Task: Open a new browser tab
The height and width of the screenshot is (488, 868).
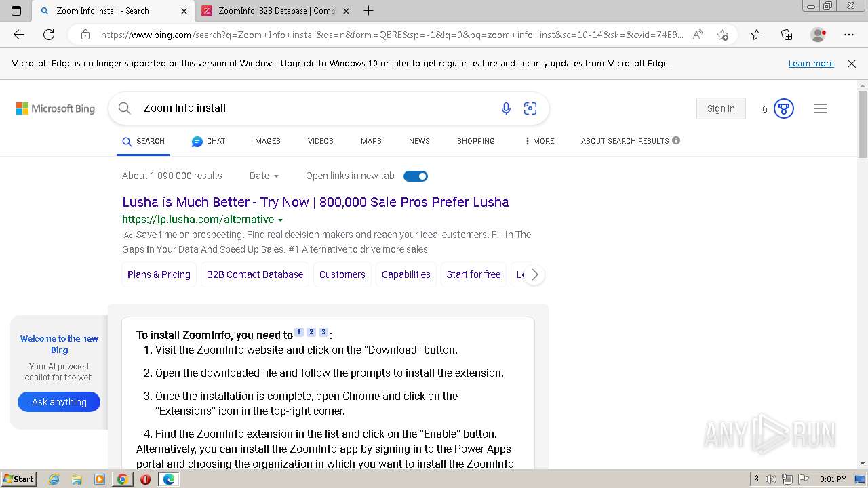Action: tap(368, 11)
